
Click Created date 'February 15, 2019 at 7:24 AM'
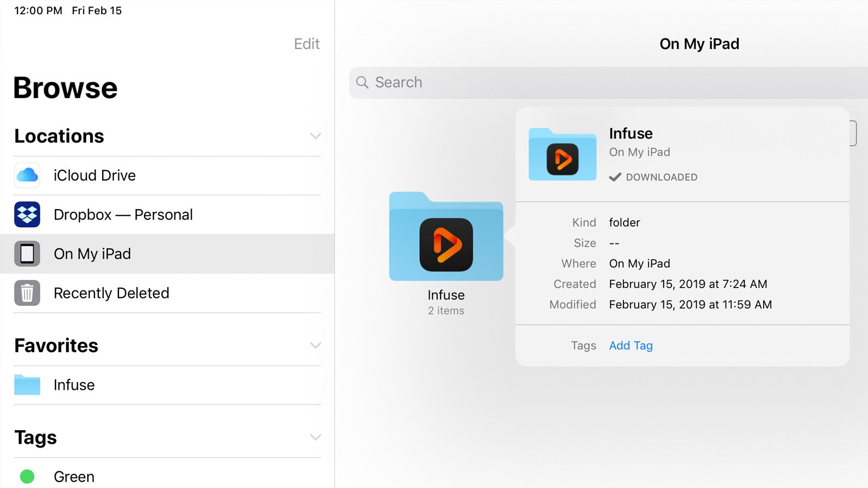[688, 284]
